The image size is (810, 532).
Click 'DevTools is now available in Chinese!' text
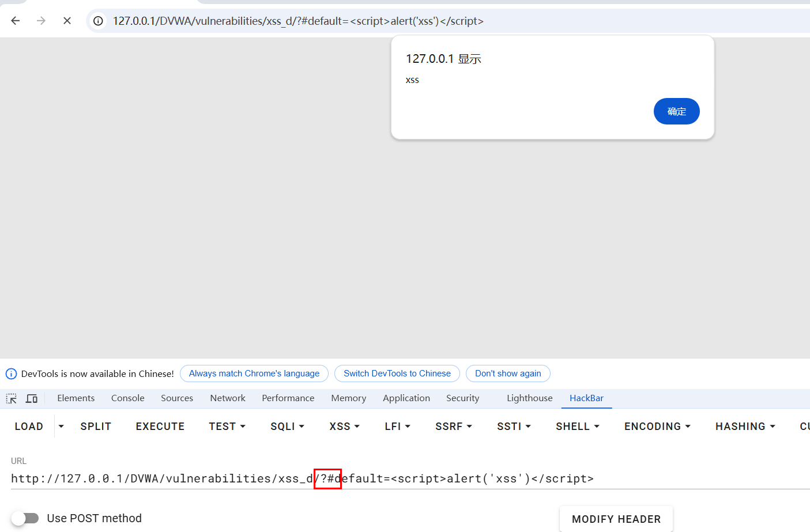tap(97, 373)
